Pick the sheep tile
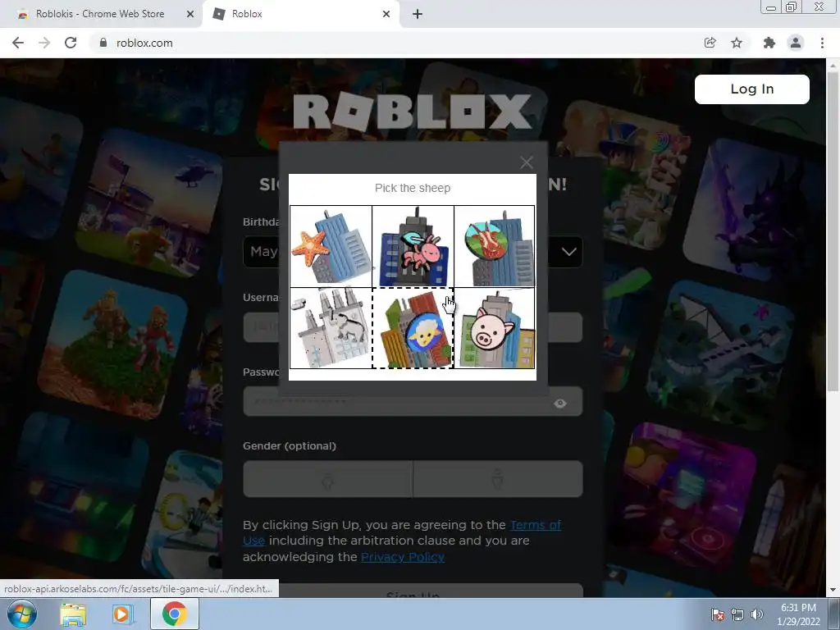This screenshot has height=630, width=840. [413, 328]
